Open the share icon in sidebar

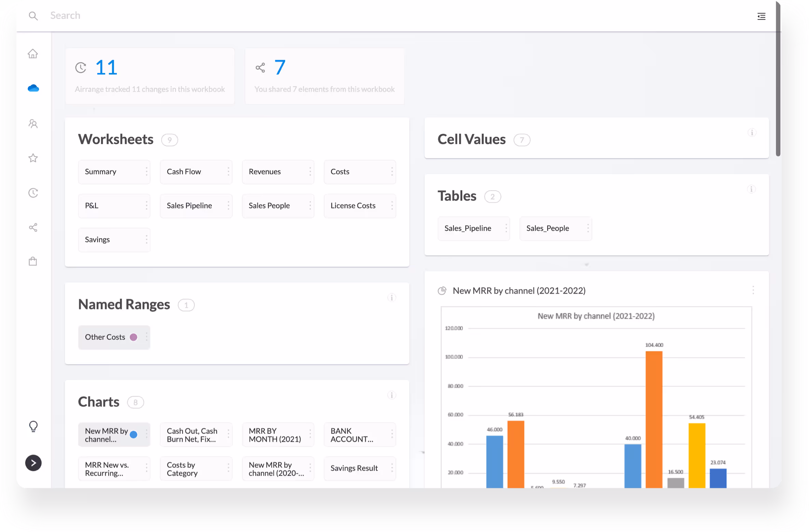tap(33, 227)
